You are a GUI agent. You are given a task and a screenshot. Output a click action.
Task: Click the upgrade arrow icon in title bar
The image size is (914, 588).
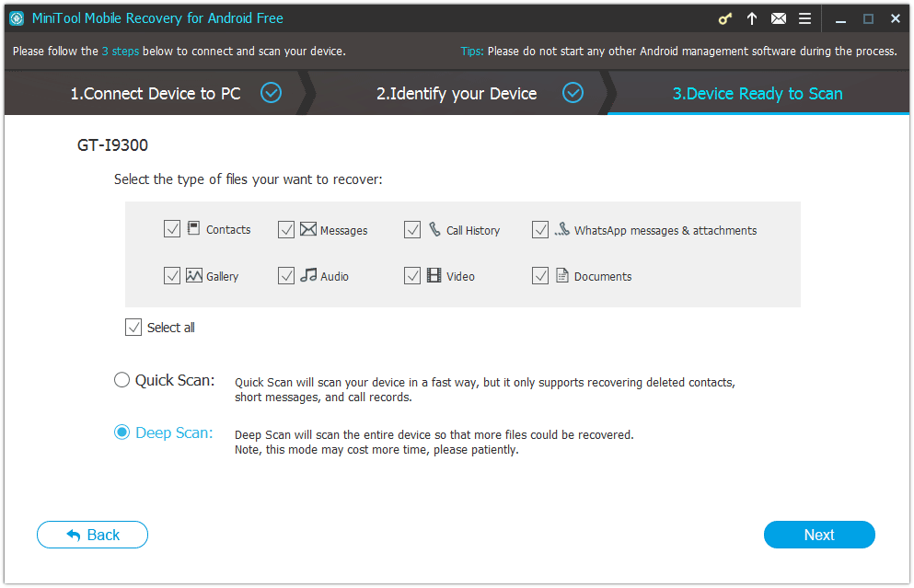[x=752, y=18]
